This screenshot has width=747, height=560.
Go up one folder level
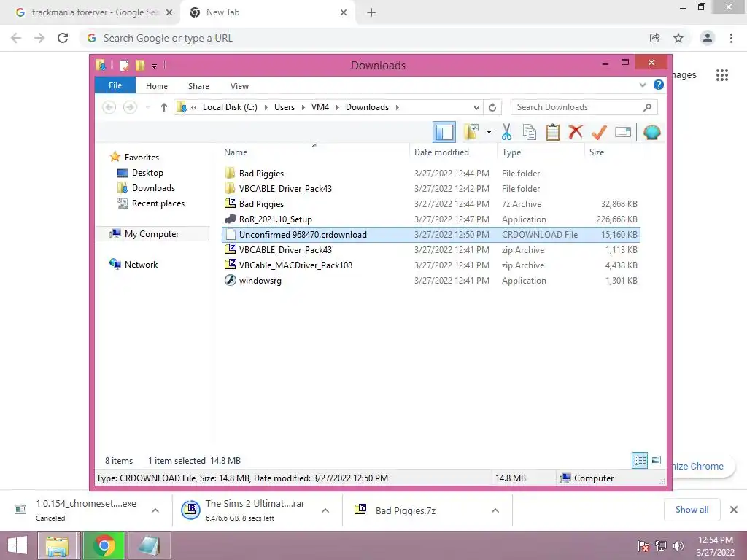pos(164,108)
